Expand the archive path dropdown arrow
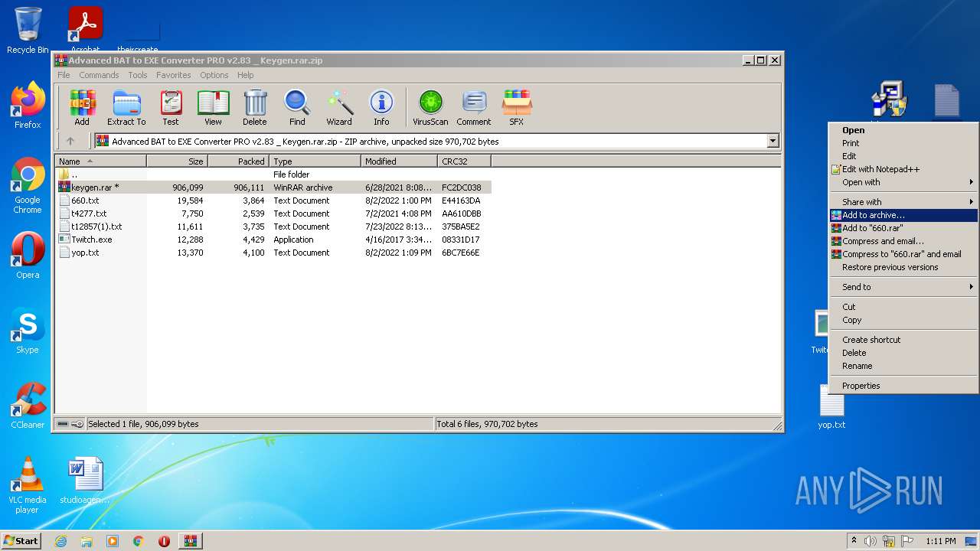This screenshot has height=551, width=980. [773, 141]
